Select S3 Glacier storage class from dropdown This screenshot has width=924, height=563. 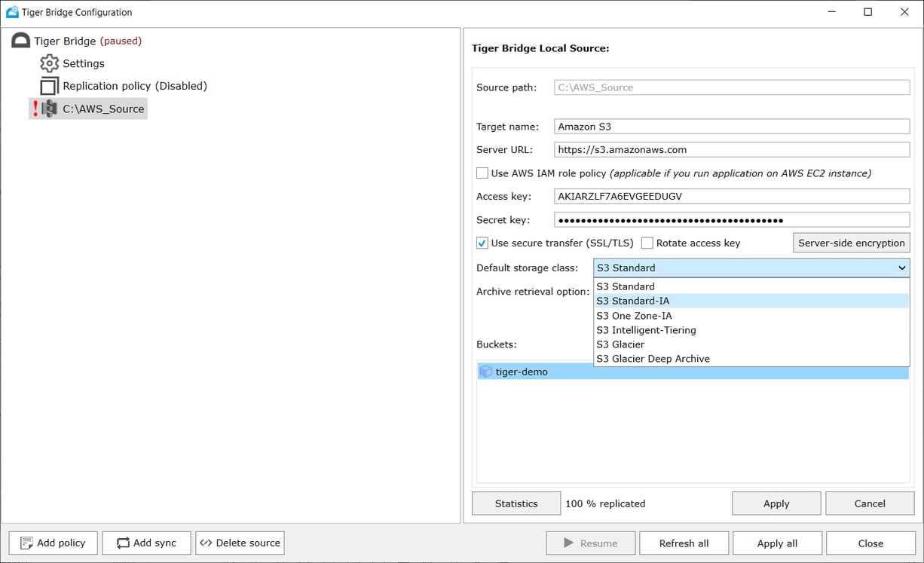click(x=620, y=344)
